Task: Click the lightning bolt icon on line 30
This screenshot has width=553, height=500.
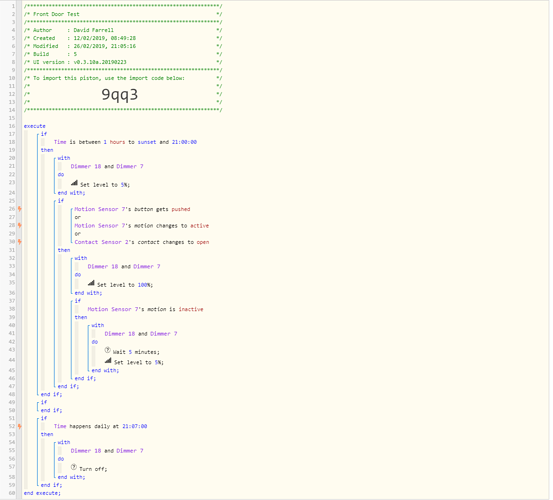Action: tap(20, 242)
